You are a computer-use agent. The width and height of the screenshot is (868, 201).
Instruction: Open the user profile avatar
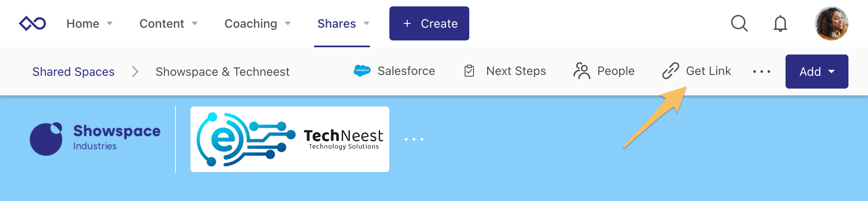tap(831, 23)
